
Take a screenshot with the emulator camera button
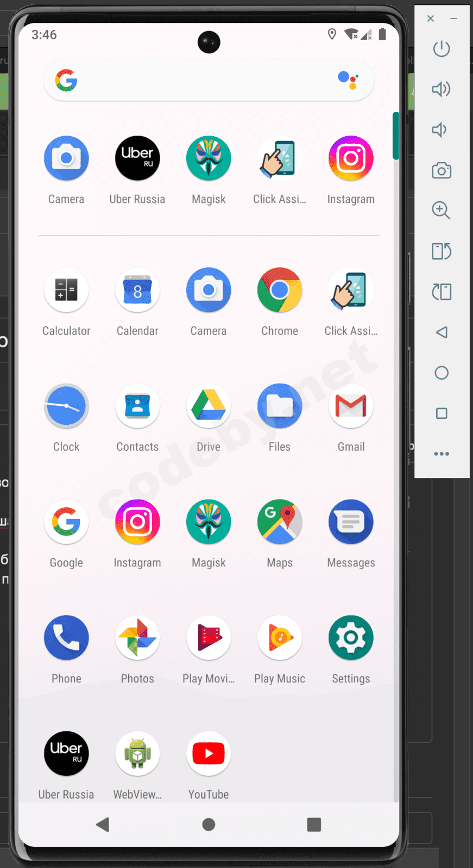(x=442, y=170)
